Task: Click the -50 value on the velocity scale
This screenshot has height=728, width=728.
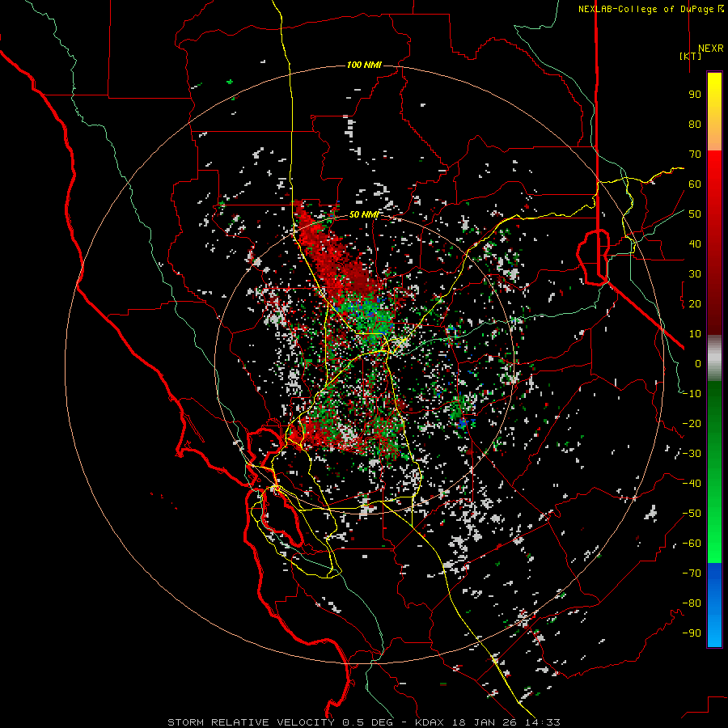Action: point(692,514)
